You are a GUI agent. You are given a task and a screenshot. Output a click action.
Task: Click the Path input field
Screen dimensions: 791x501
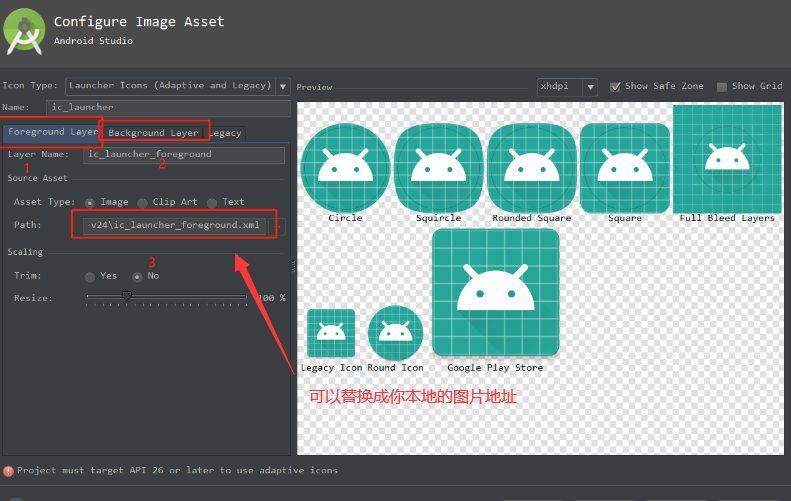[175, 225]
